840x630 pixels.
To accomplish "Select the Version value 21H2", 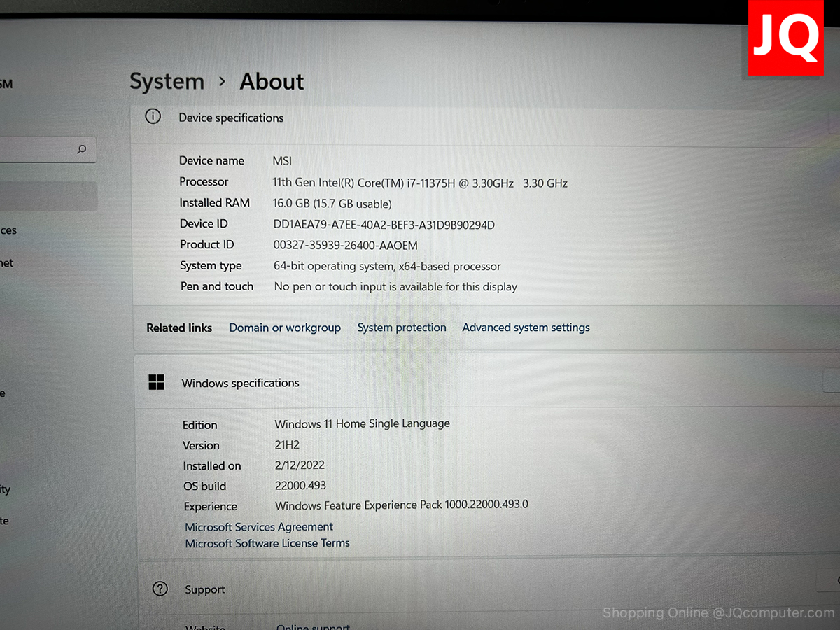I will click(288, 444).
